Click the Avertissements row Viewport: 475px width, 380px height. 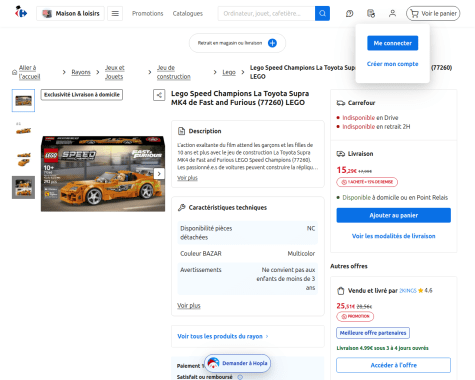[x=248, y=278]
